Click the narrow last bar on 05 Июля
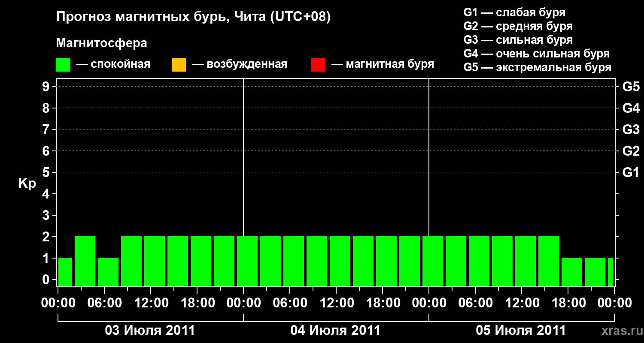 pyautogui.click(x=611, y=272)
